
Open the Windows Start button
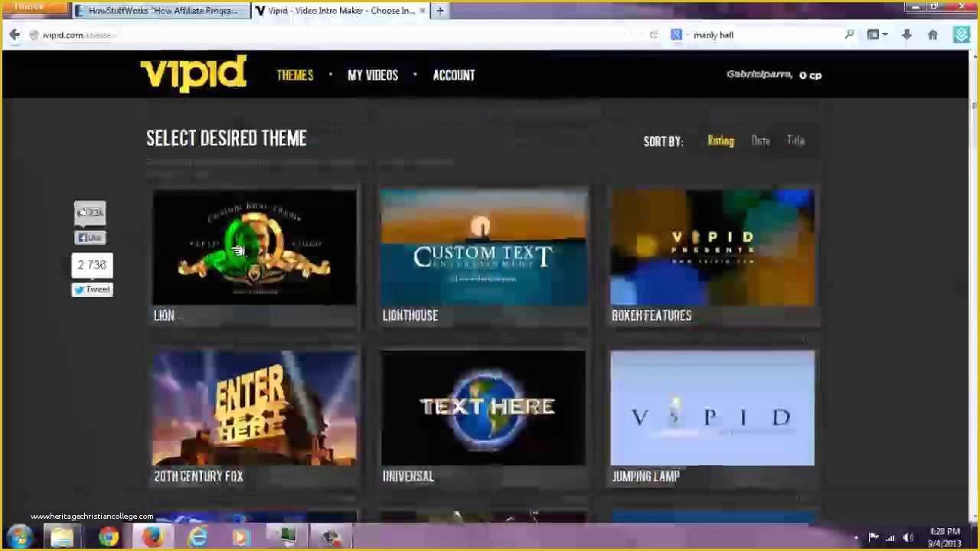(19, 537)
